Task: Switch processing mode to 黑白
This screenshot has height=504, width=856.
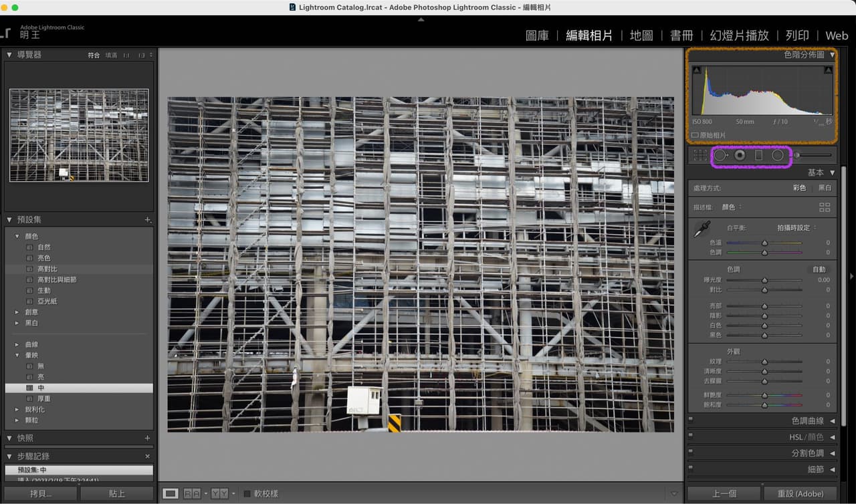Action: [825, 188]
